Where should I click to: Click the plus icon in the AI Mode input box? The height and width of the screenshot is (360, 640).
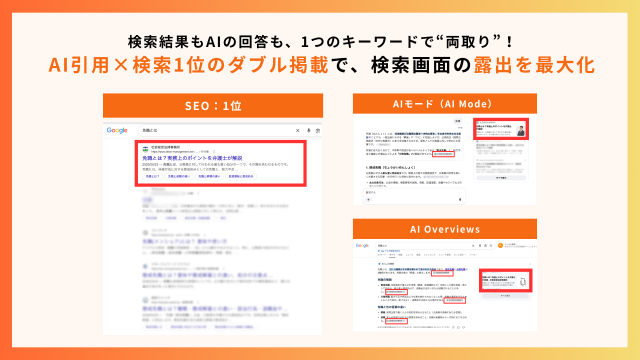(369, 200)
